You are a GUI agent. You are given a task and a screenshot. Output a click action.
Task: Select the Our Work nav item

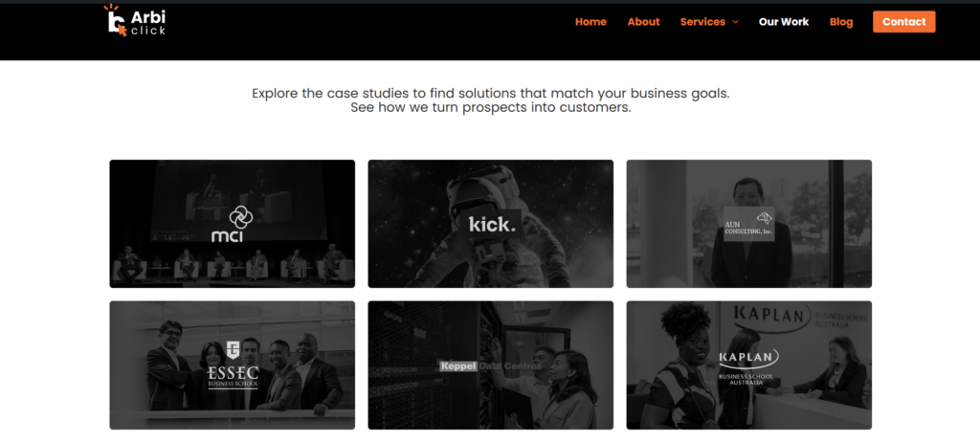[784, 22]
